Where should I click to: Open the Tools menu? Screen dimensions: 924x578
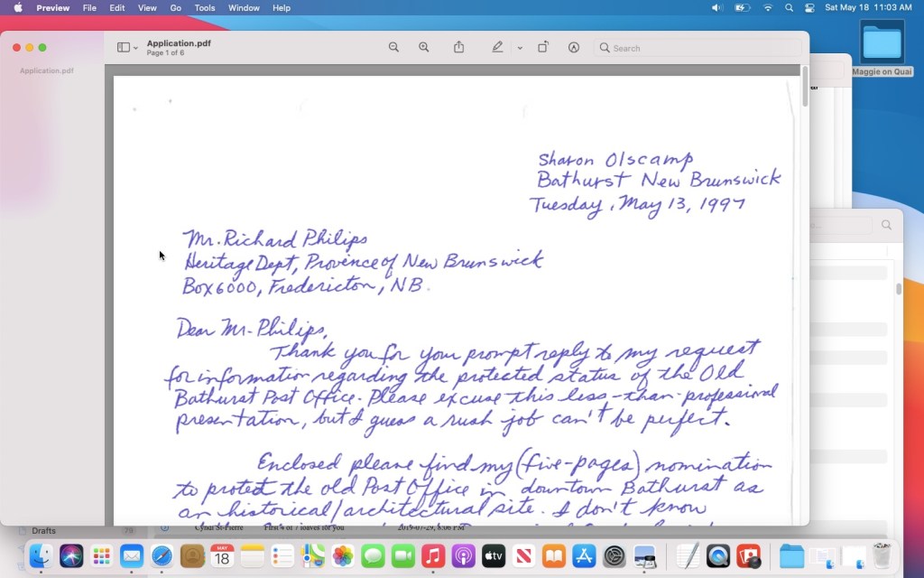pyautogui.click(x=205, y=7)
